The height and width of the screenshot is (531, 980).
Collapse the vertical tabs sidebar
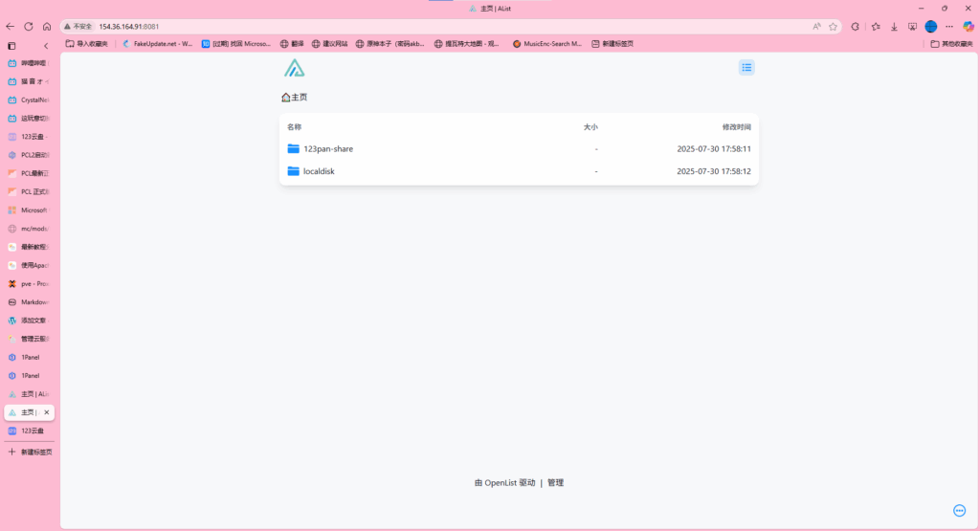point(46,45)
